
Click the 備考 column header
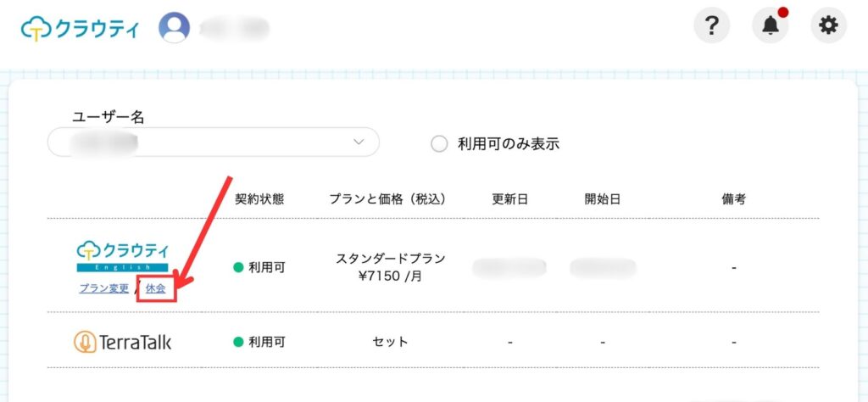coord(733,199)
